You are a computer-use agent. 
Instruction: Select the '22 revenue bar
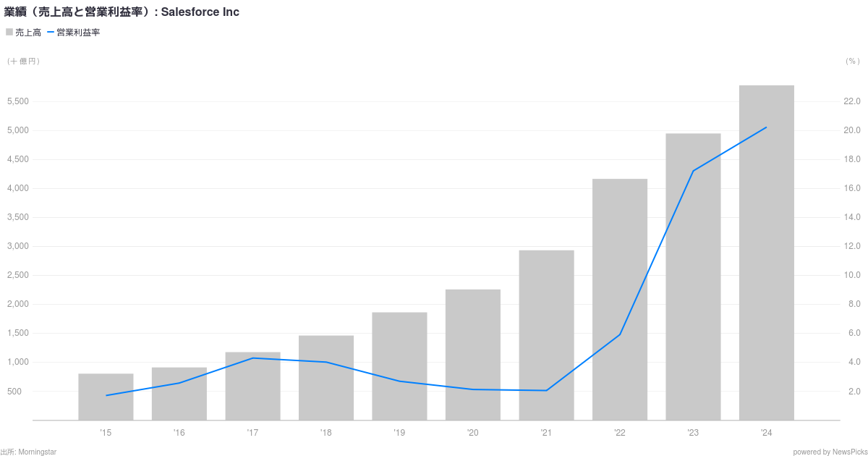pyautogui.click(x=620, y=299)
